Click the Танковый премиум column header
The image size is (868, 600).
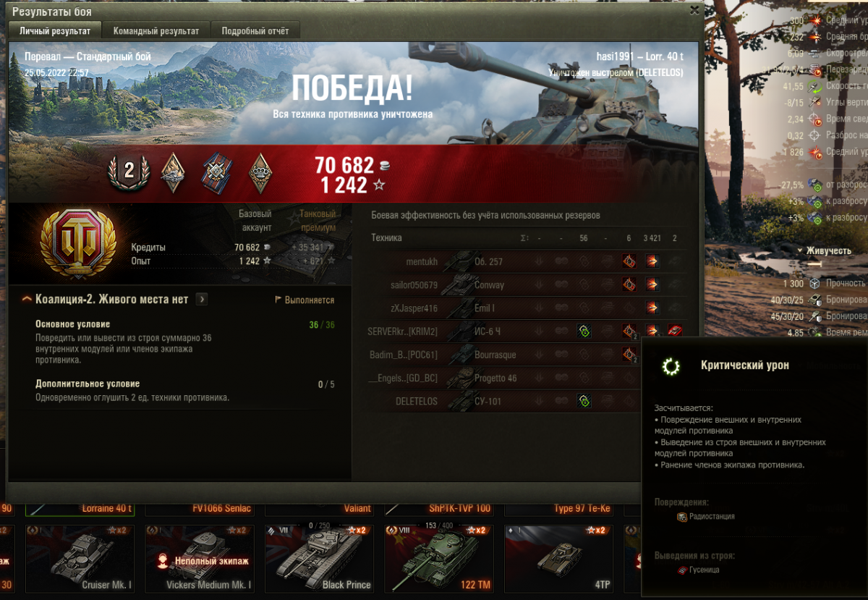pyautogui.click(x=318, y=221)
